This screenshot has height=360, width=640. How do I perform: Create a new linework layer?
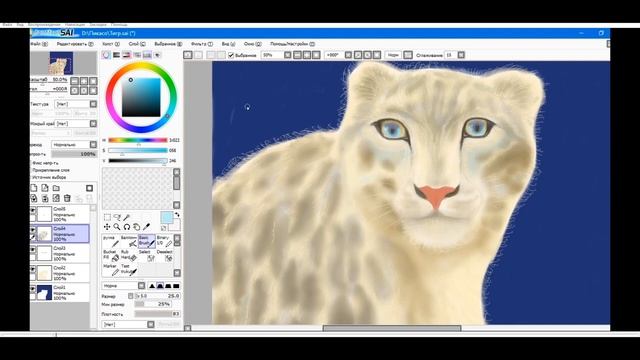(x=45, y=188)
